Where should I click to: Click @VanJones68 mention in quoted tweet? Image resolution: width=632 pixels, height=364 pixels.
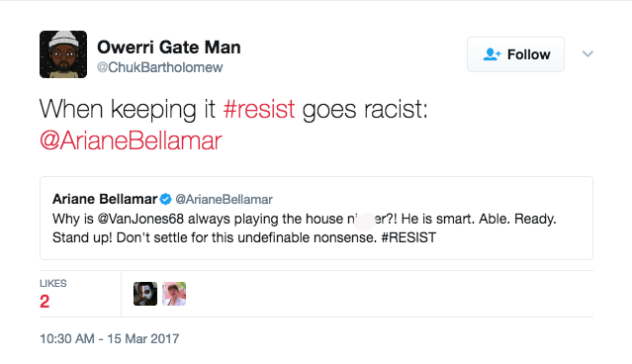140,219
